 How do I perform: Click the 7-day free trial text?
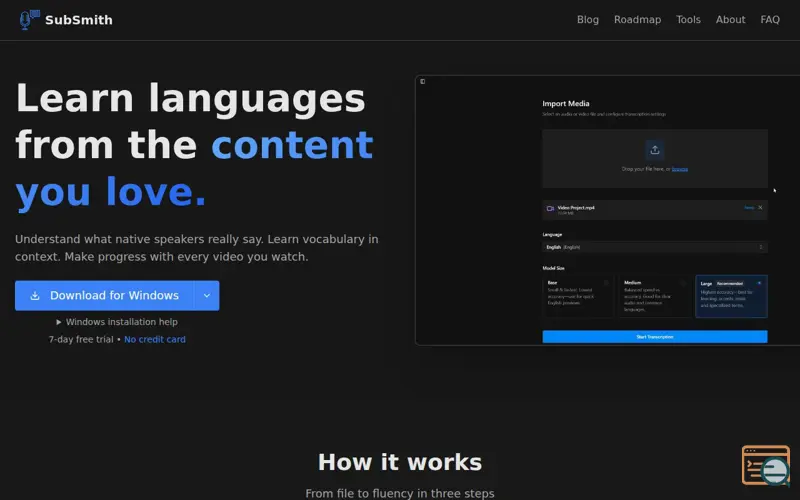tap(81, 339)
